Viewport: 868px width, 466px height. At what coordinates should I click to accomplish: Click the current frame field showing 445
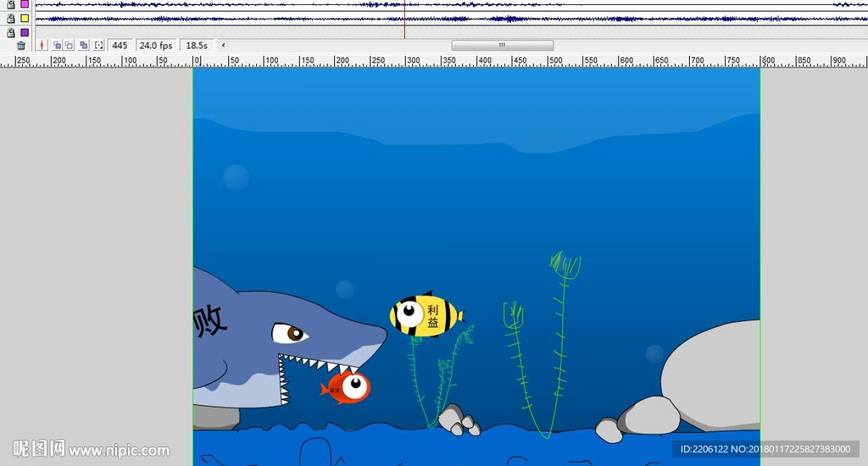point(120,46)
